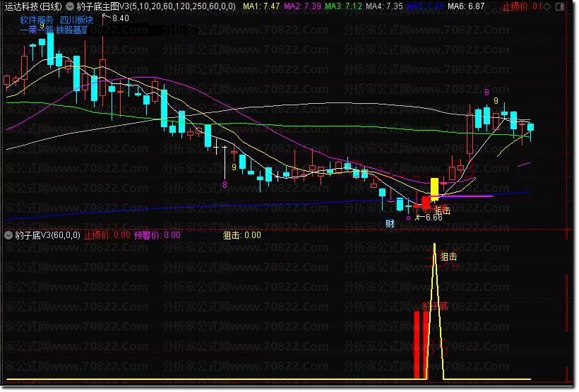Click the MA1: 7.47 value

(x=261, y=6)
